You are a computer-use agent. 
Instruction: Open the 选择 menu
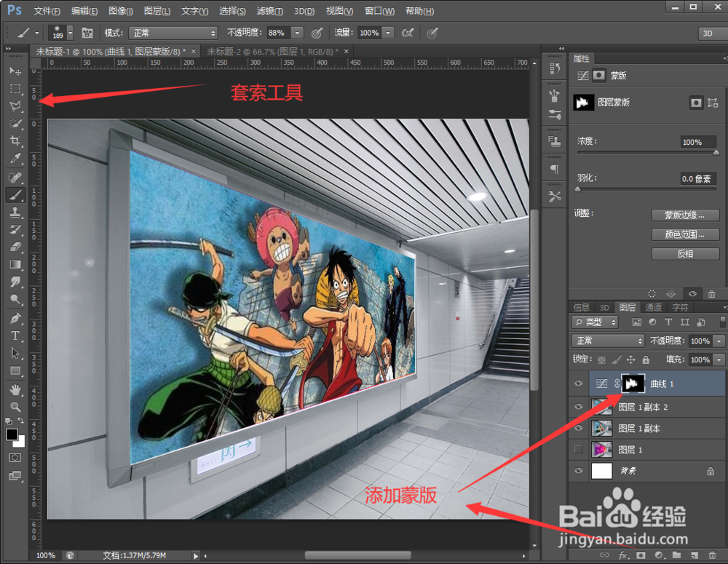coord(233,11)
